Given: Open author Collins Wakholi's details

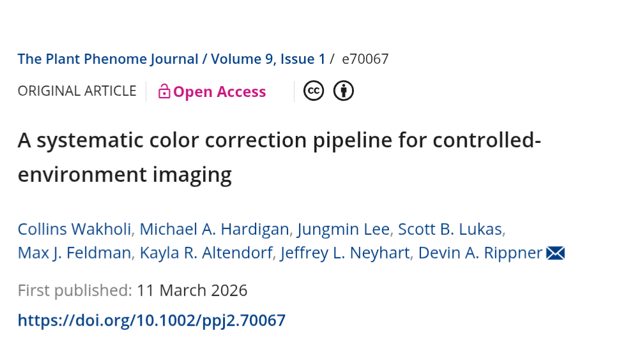Looking at the screenshot, I should pyautogui.click(x=75, y=229).
